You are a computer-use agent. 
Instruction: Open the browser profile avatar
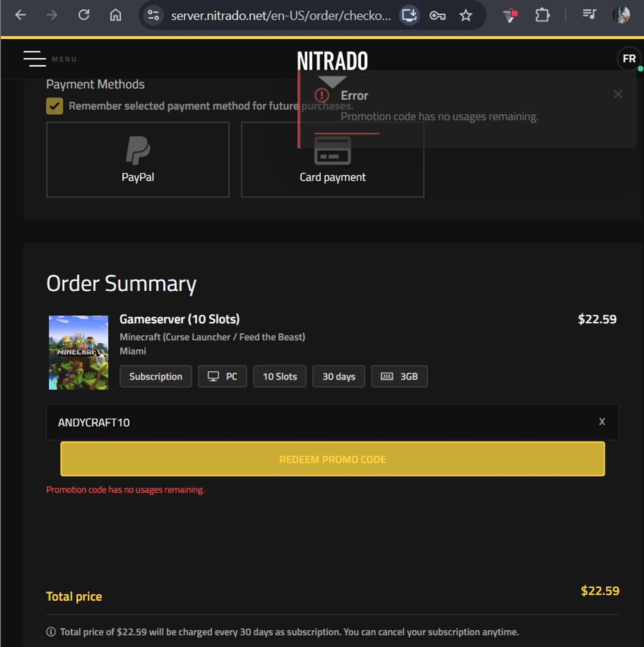621,15
